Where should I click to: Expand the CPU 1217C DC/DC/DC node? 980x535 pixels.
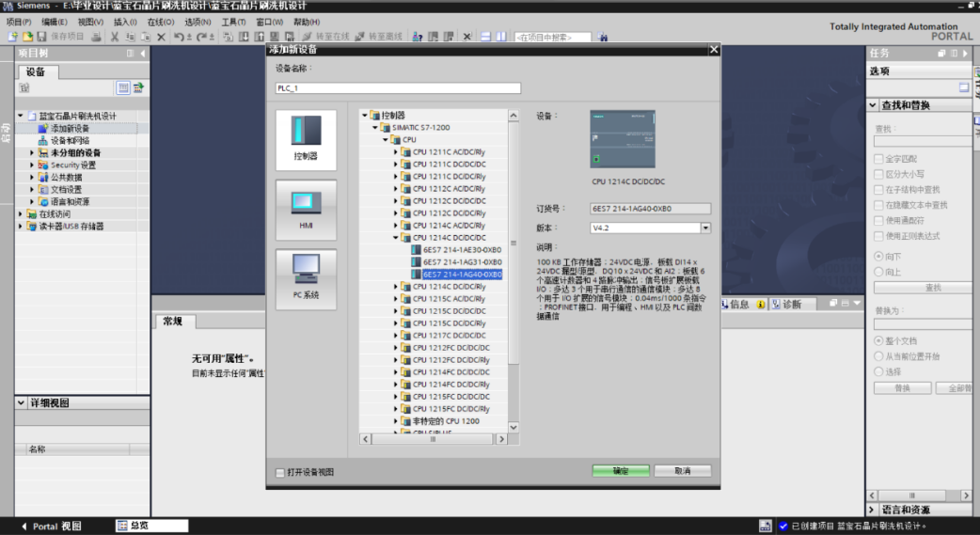point(396,336)
